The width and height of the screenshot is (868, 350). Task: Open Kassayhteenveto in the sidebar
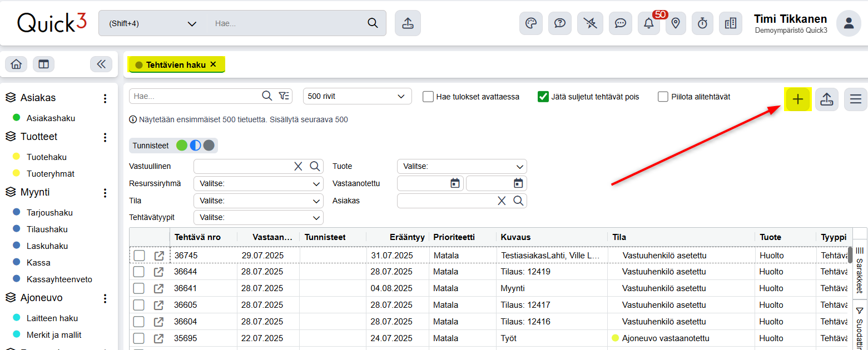coord(59,279)
